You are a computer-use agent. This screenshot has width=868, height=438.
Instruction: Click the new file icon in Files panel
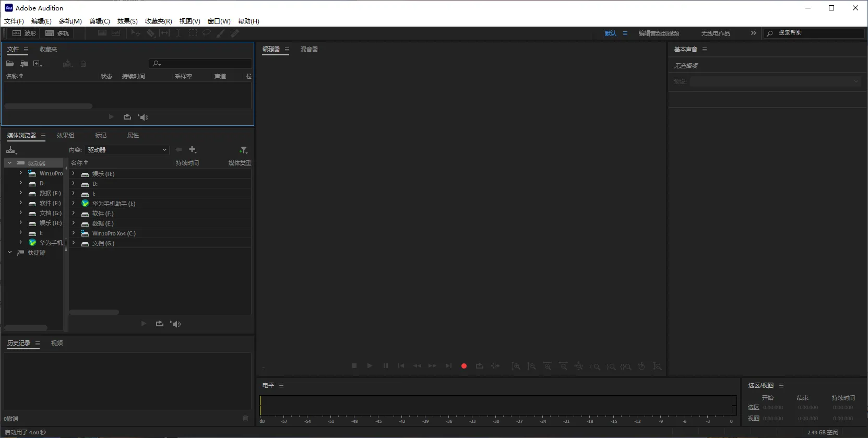(x=37, y=64)
